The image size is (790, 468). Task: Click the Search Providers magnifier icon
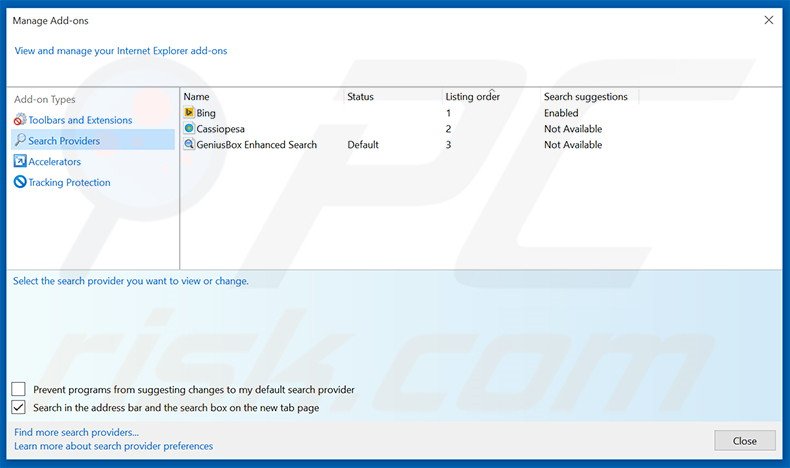pyautogui.click(x=20, y=140)
